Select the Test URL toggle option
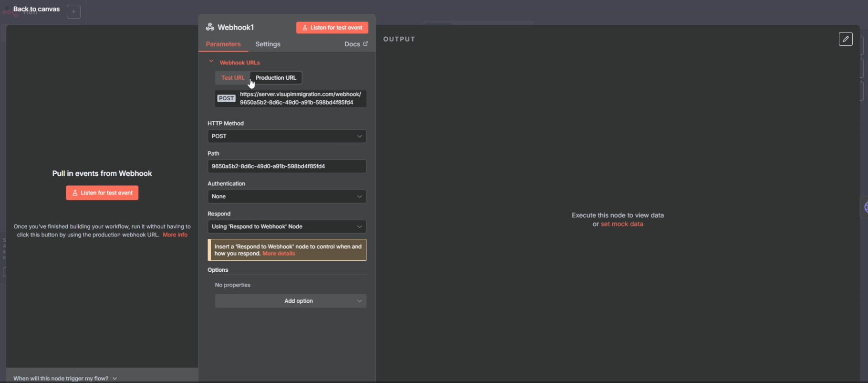The height and width of the screenshot is (383, 868). 232,78
